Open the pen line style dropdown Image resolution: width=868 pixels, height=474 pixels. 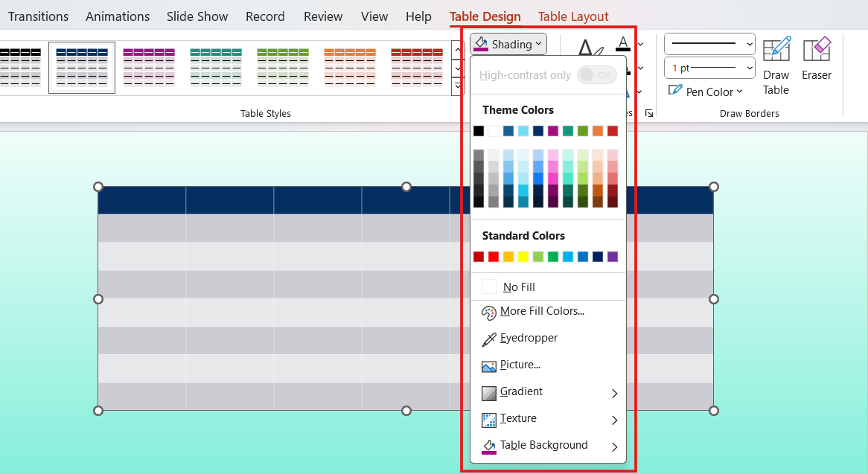pos(749,44)
